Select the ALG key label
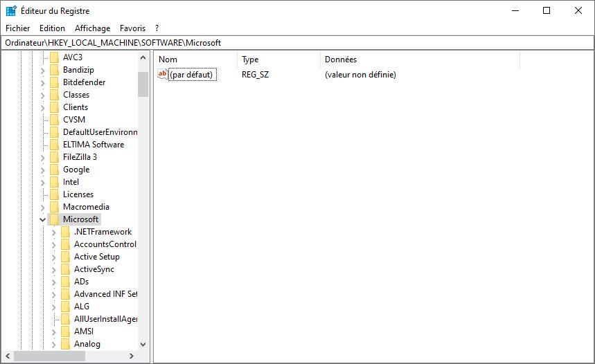Image resolution: width=595 pixels, height=364 pixels. 82,307
